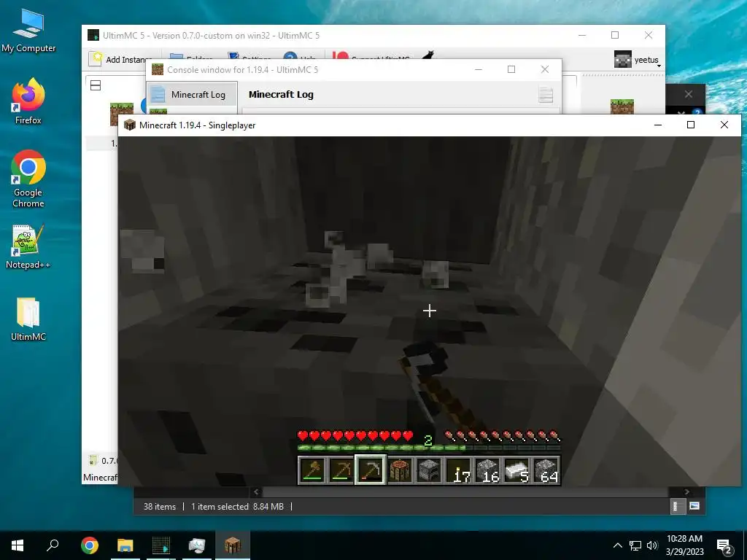
Task: Open network status in system tray
Action: 635,545
